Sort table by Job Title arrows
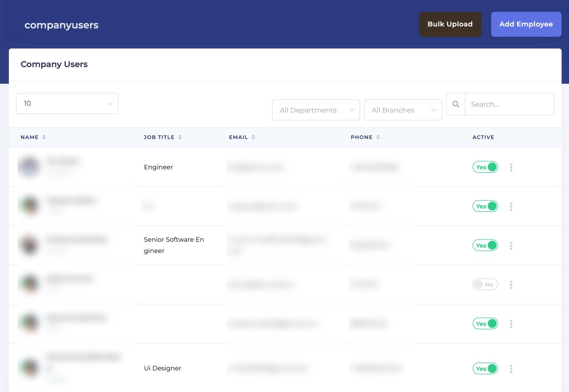Viewport: 569px width, 392px height. (180, 137)
